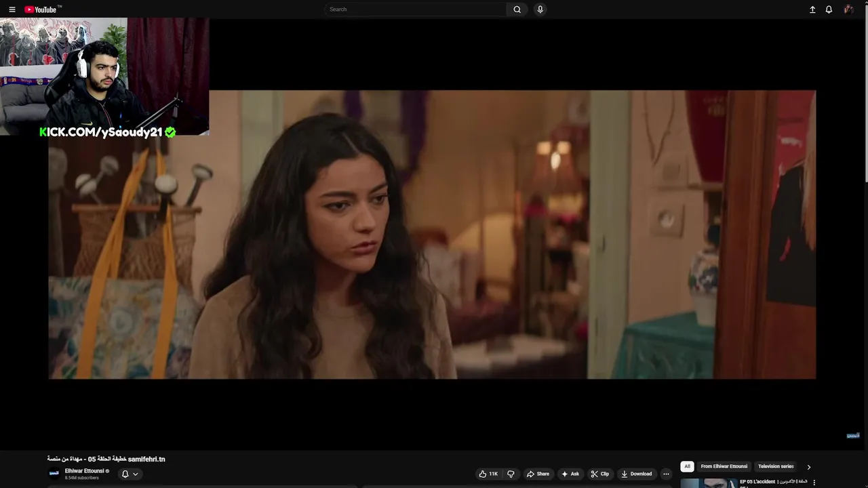Select the Television series chip
The height and width of the screenshot is (488, 868).
tap(775, 466)
